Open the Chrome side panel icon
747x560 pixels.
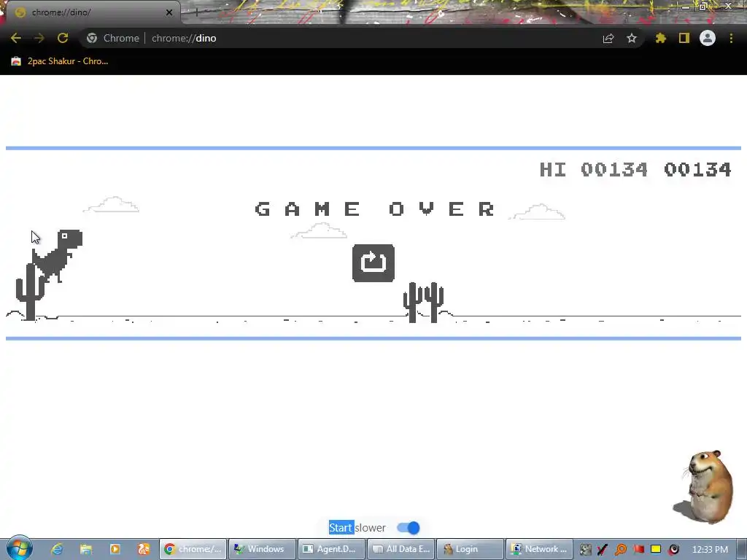tap(684, 38)
